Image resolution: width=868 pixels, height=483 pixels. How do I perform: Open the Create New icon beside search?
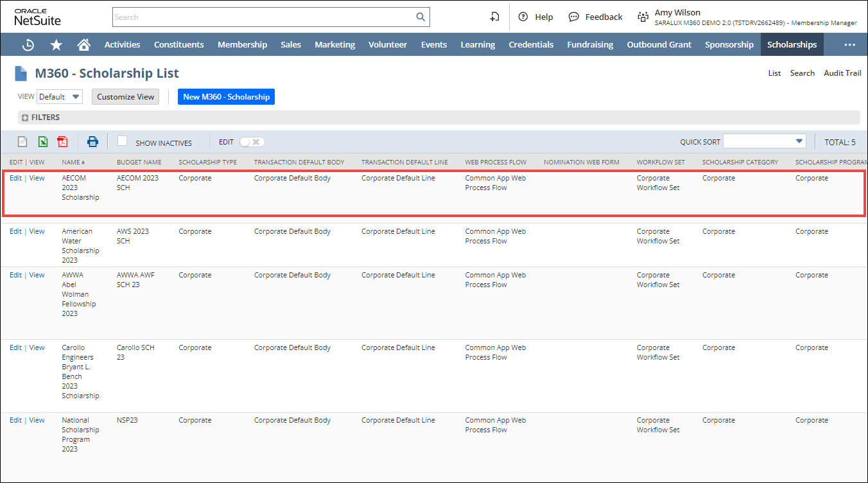click(x=494, y=17)
